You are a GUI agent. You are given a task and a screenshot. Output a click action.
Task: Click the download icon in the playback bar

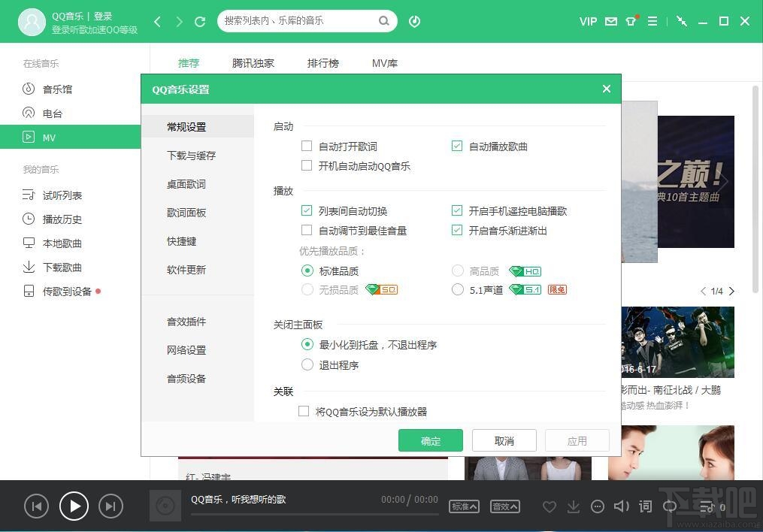click(574, 506)
